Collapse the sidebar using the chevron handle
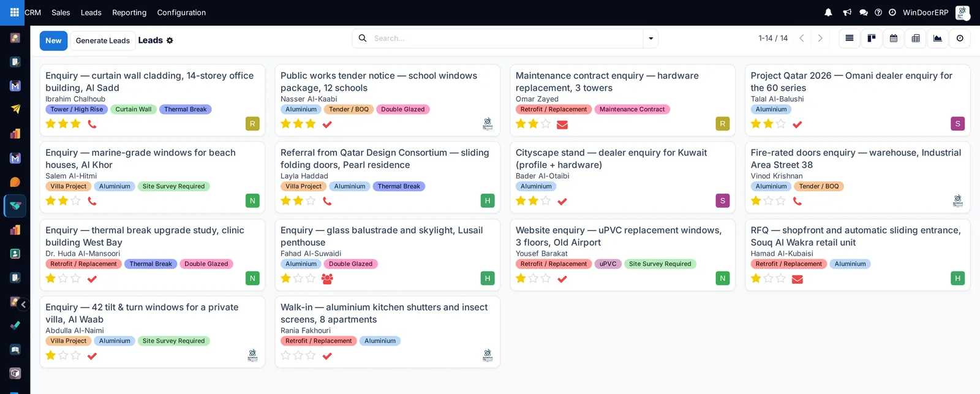This screenshot has width=980, height=394. click(23, 305)
